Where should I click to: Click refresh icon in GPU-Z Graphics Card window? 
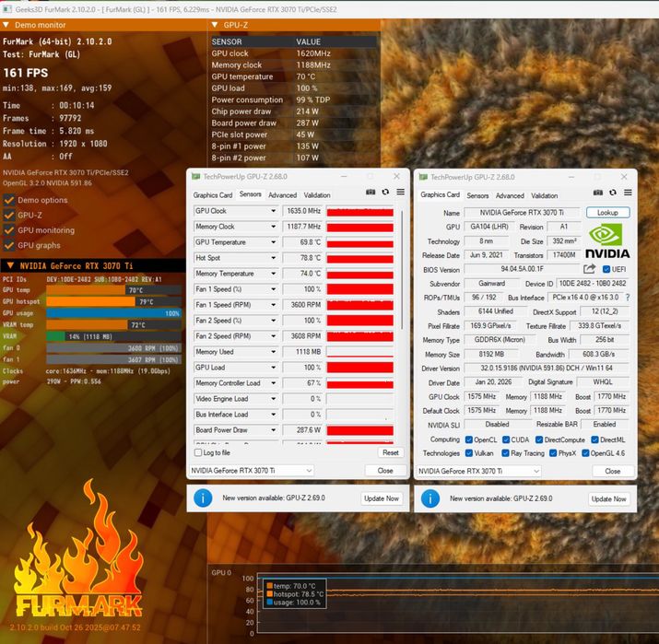613,193
